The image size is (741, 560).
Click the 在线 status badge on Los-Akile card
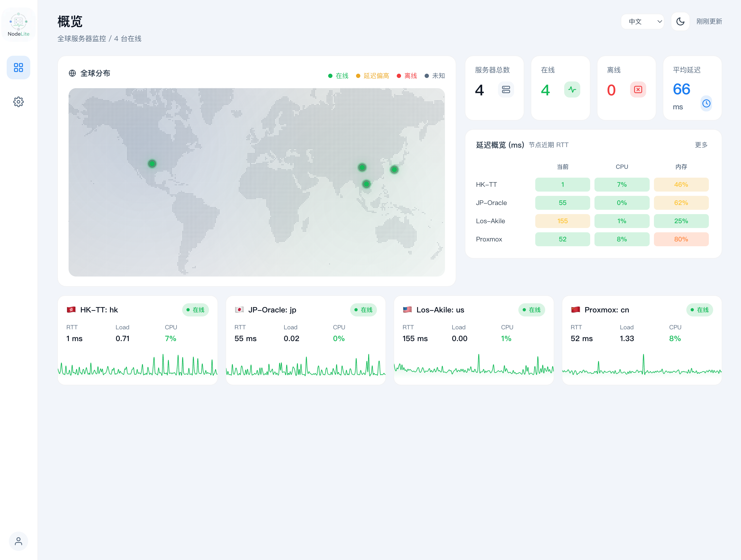(532, 310)
